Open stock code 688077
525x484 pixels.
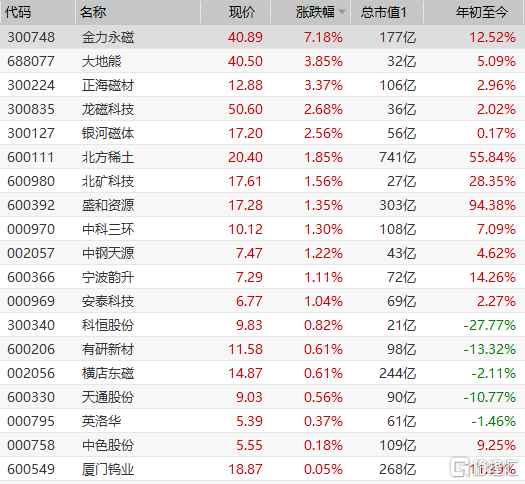(31, 61)
